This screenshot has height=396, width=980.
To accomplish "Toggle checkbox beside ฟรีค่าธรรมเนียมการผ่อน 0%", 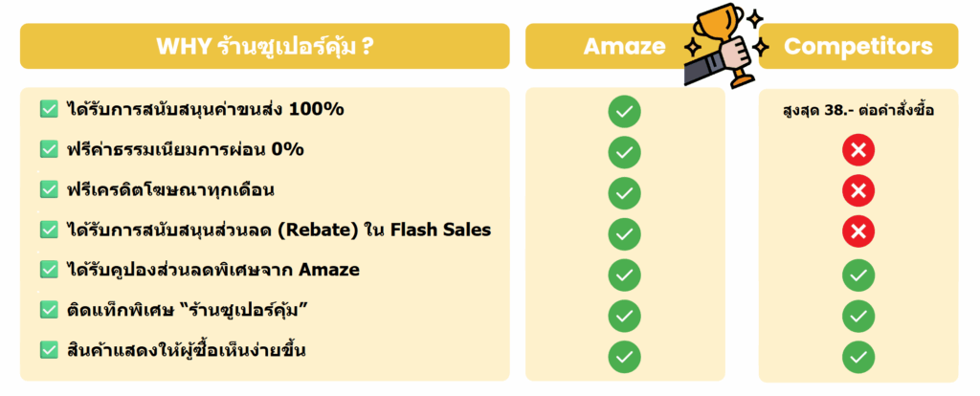I will pyautogui.click(x=48, y=149).
